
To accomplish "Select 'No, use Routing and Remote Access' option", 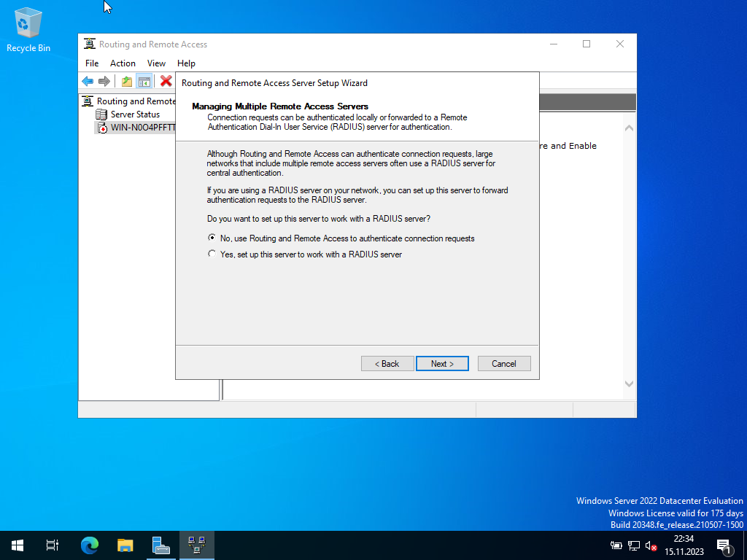I will tap(212, 238).
